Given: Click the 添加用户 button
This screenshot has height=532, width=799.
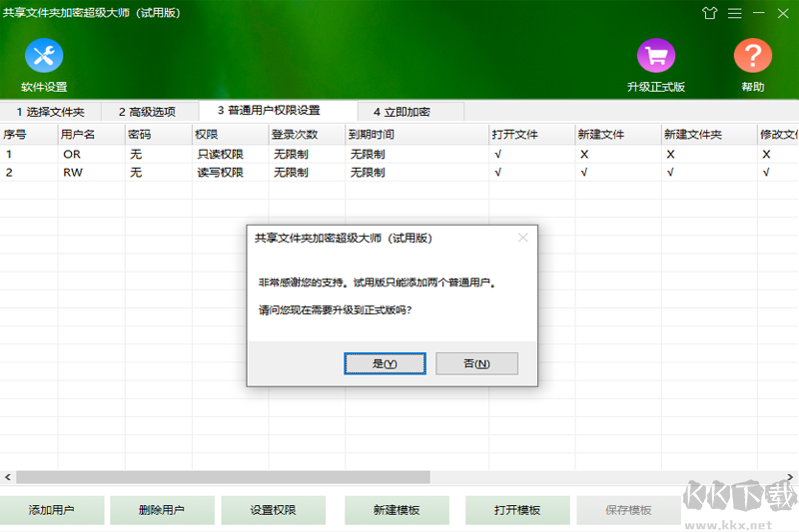Looking at the screenshot, I should (52, 510).
